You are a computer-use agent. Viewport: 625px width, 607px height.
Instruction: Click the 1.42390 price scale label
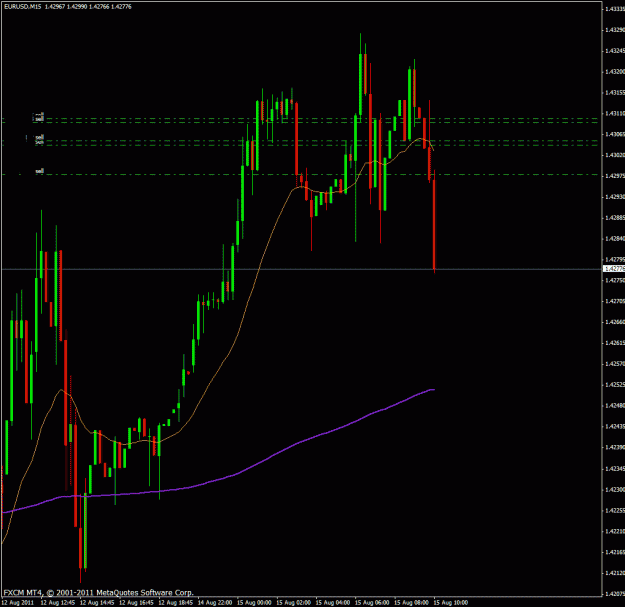615,447
